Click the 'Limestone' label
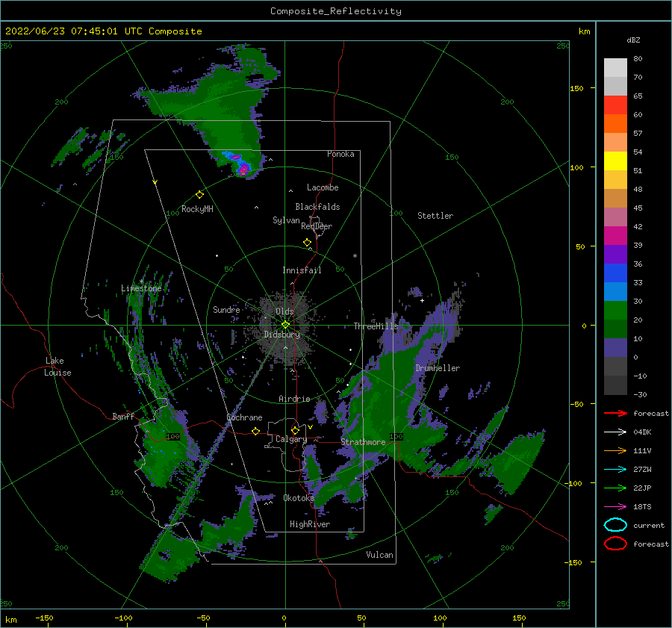Image resolution: width=672 pixels, height=628 pixels. tap(141, 288)
